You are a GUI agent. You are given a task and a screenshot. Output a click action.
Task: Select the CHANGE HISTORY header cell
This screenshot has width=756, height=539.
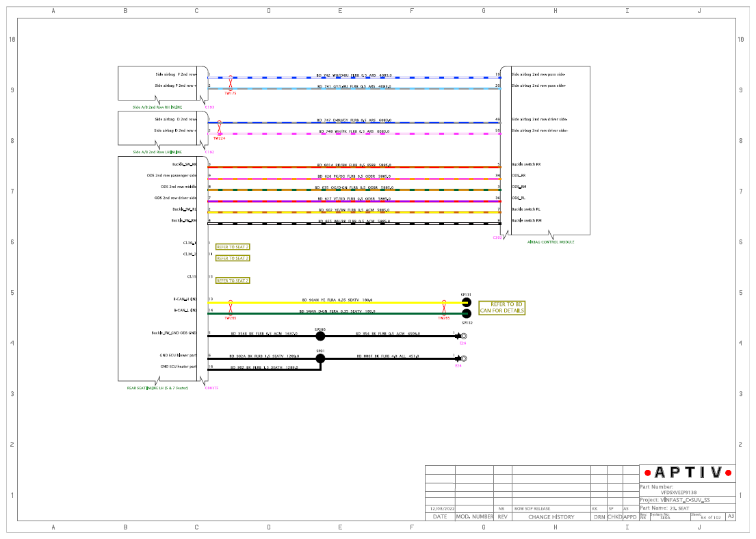pyautogui.click(x=551, y=517)
